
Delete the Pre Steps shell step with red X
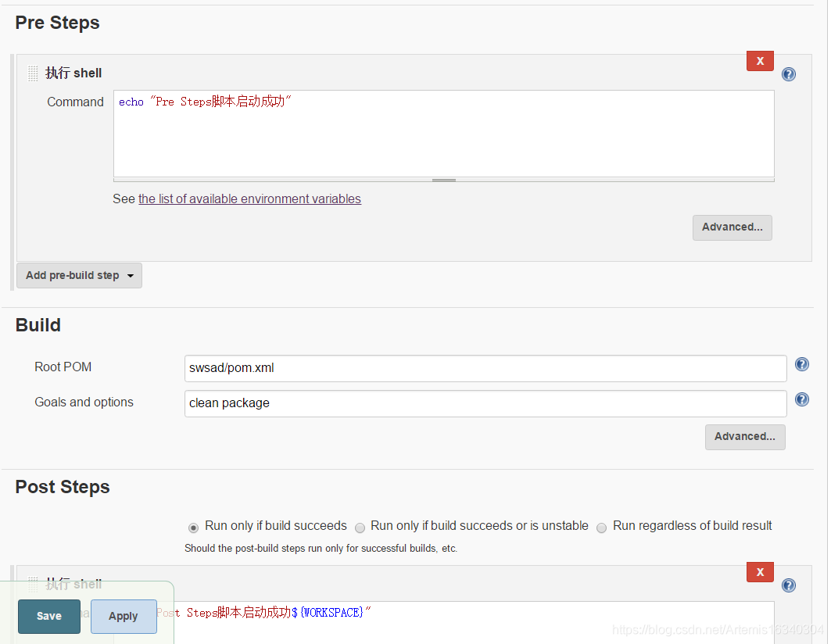tap(759, 61)
